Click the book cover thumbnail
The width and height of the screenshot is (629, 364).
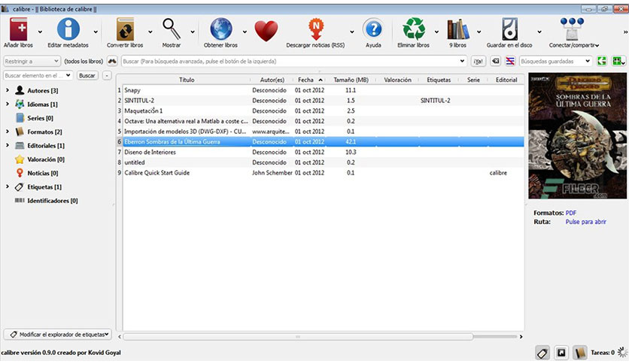pyautogui.click(x=577, y=136)
